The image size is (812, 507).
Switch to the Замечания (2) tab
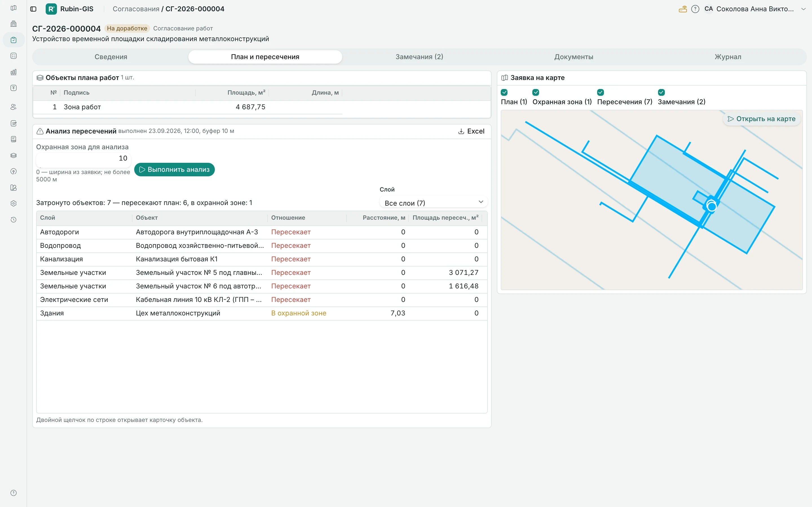click(x=419, y=57)
